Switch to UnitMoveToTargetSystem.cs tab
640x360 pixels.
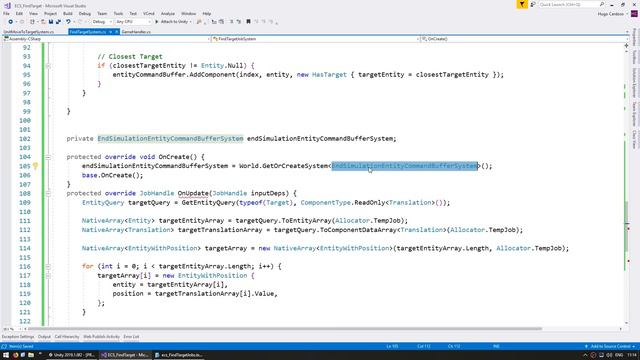pyautogui.click(x=29, y=32)
